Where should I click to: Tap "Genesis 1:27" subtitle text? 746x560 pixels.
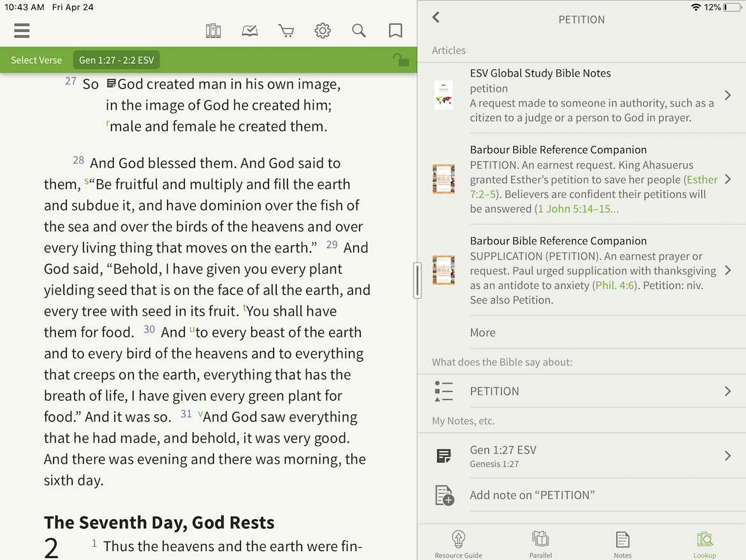494,464
